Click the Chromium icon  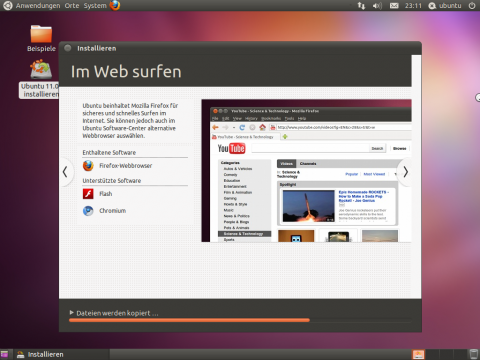point(88,211)
